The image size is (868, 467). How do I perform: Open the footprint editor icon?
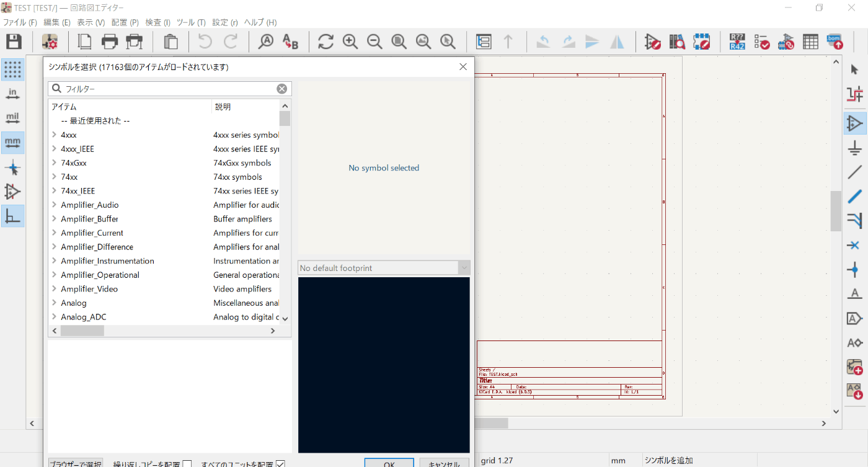[x=701, y=42]
